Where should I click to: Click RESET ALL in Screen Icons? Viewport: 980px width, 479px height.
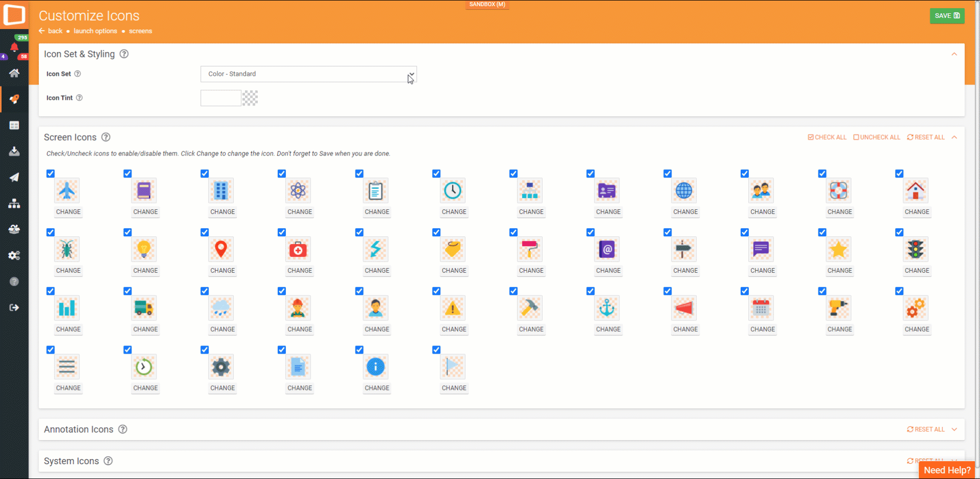926,137
